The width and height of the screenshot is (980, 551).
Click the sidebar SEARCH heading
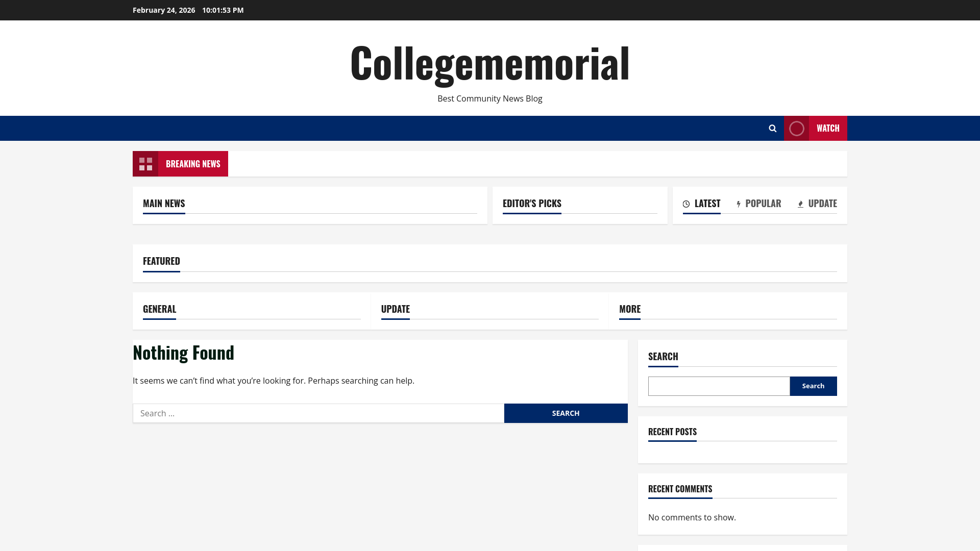pyautogui.click(x=663, y=357)
